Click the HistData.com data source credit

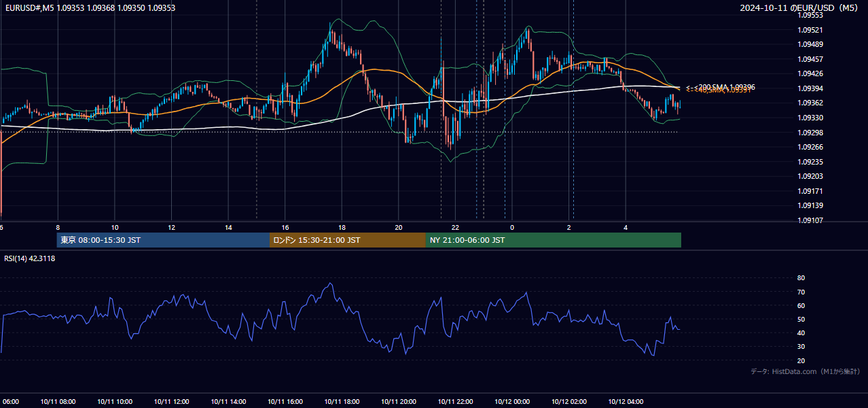click(x=806, y=371)
